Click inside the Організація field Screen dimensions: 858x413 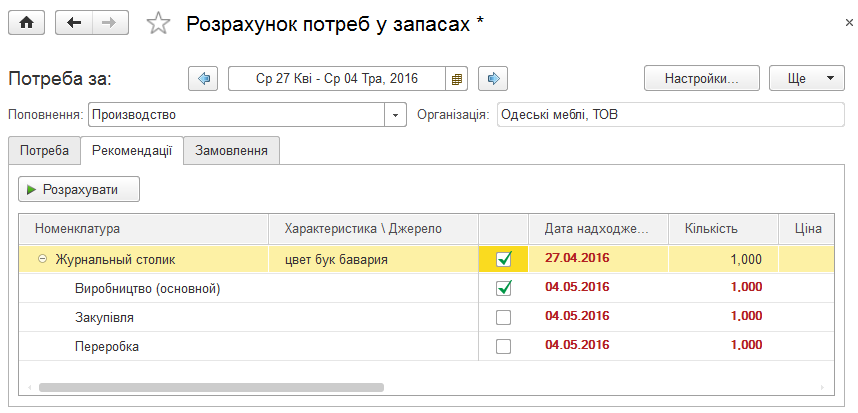click(671, 115)
